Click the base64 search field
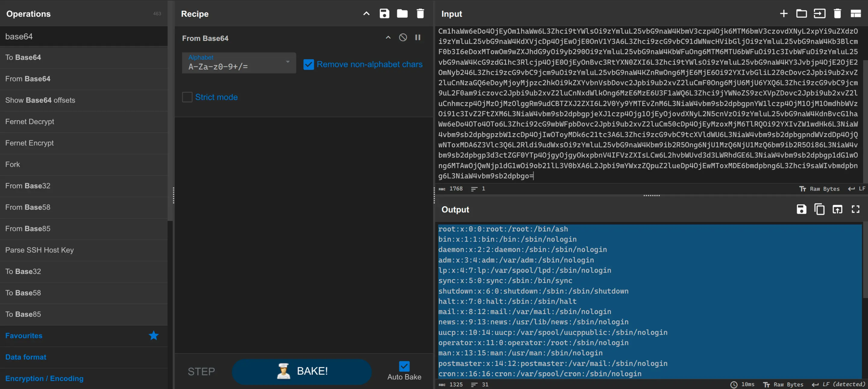The width and height of the screenshot is (868, 389). point(83,36)
